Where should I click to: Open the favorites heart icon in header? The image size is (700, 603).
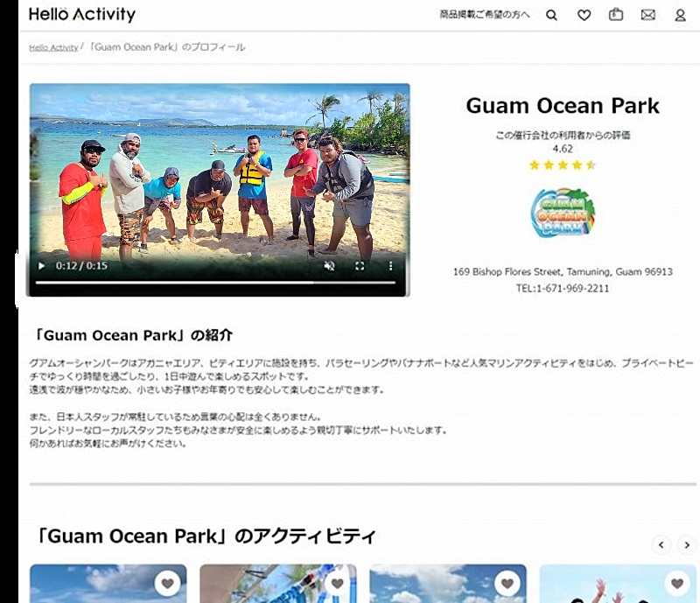[x=584, y=15]
